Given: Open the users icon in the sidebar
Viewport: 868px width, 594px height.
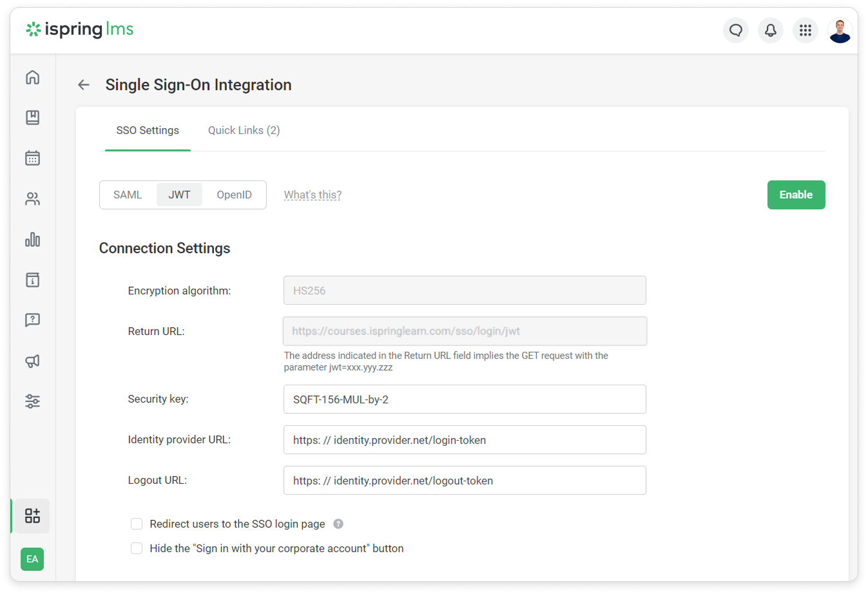Looking at the screenshot, I should click(x=32, y=199).
